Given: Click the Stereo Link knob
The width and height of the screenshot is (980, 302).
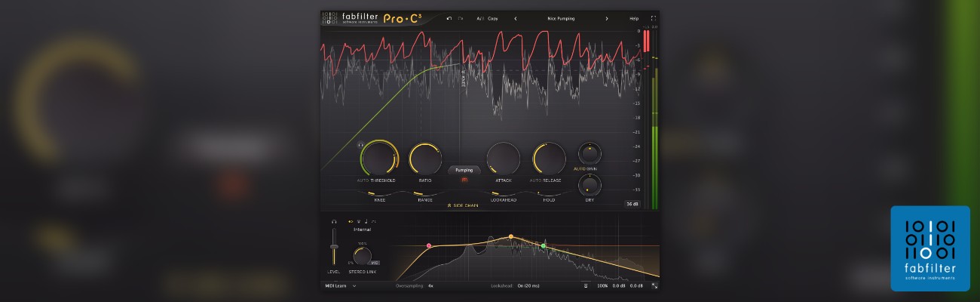Looking at the screenshot, I should coord(363,257).
